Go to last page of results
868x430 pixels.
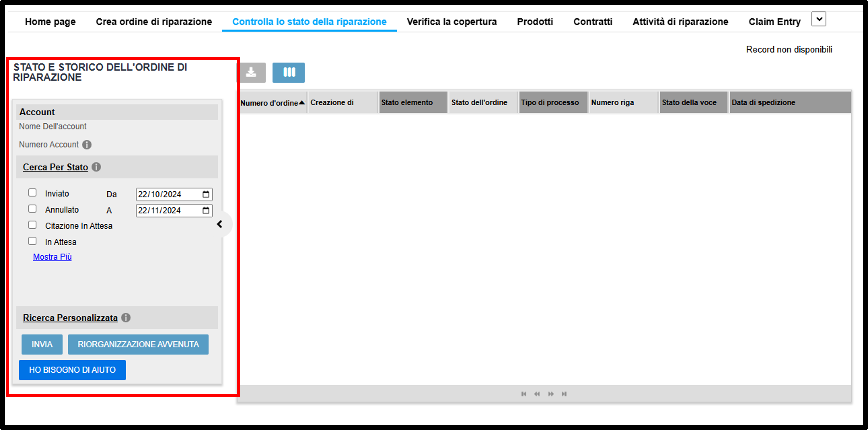(x=564, y=394)
